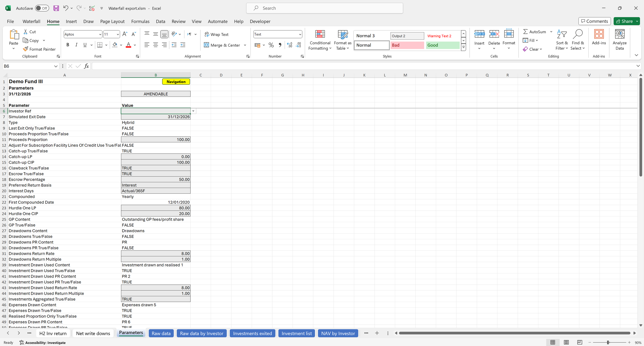This screenshot has width=644, height=346.
Task: Open the Comments pane button
Action: pos(594,21)
